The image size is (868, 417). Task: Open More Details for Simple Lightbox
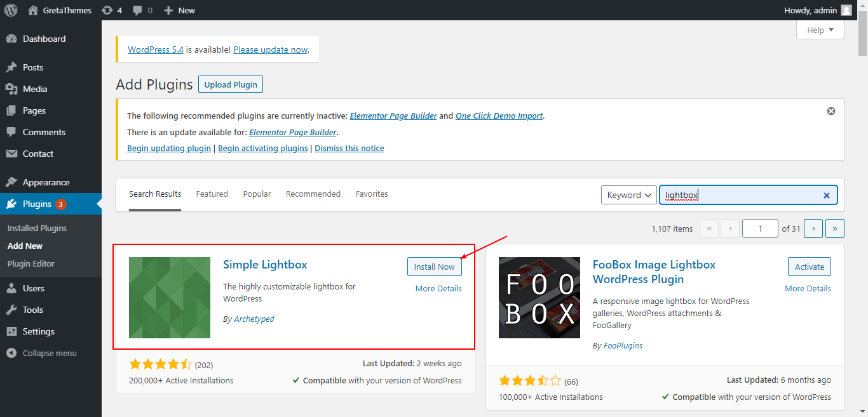point(437,288)
